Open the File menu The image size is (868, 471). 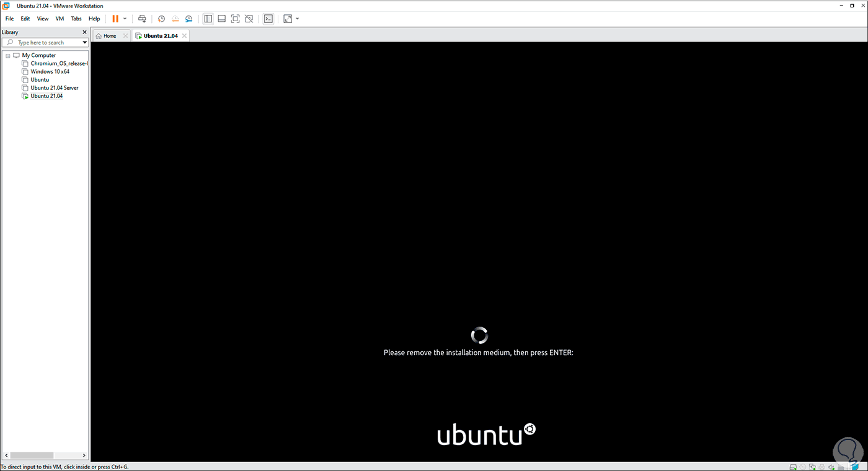tap(9, 19)
